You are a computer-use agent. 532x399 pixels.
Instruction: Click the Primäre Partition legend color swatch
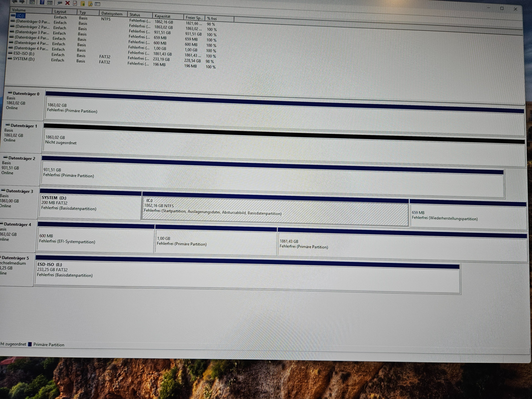[30, 344]
